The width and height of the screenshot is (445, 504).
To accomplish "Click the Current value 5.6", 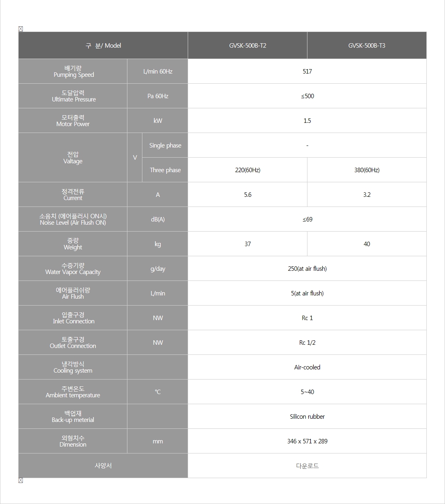I will 248,195.
